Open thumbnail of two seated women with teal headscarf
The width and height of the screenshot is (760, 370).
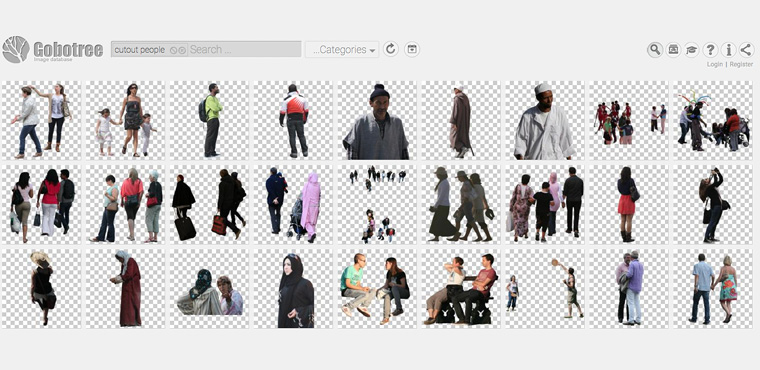point(209,289)
